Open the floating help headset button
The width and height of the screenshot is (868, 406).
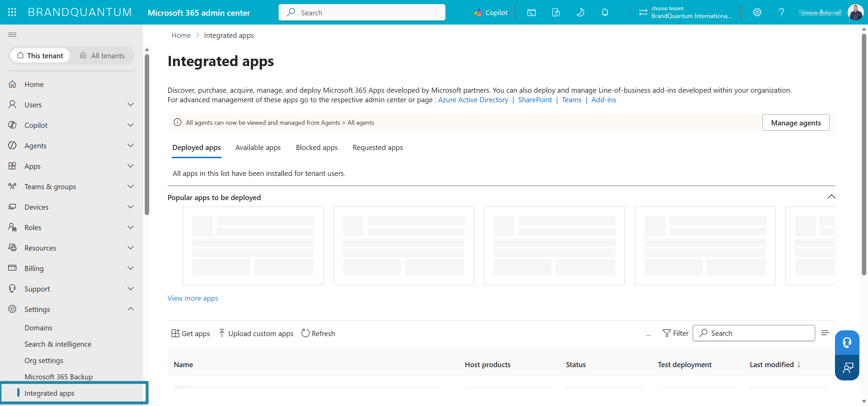pos(847,343)
